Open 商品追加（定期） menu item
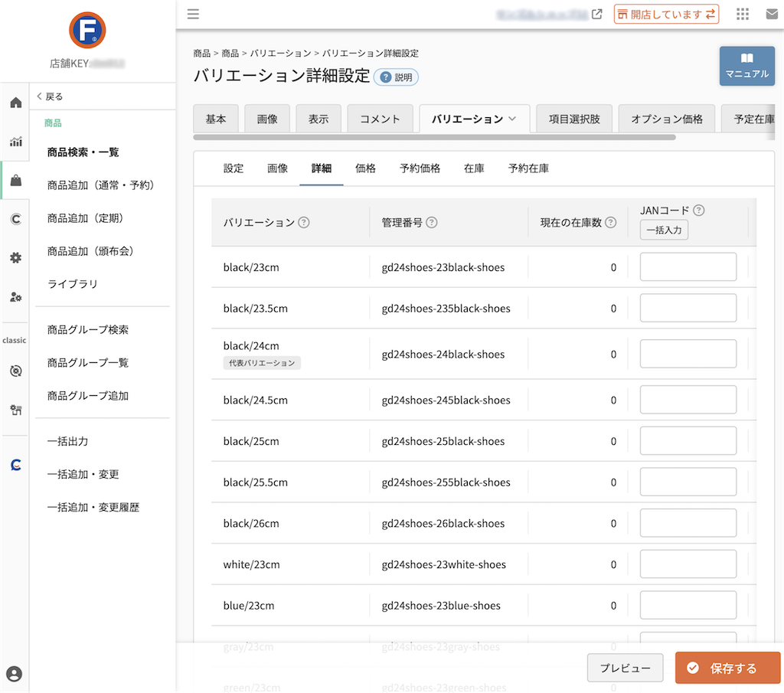Image resolution: width=784 pixels, height=693 pixels. coord(85,218)
